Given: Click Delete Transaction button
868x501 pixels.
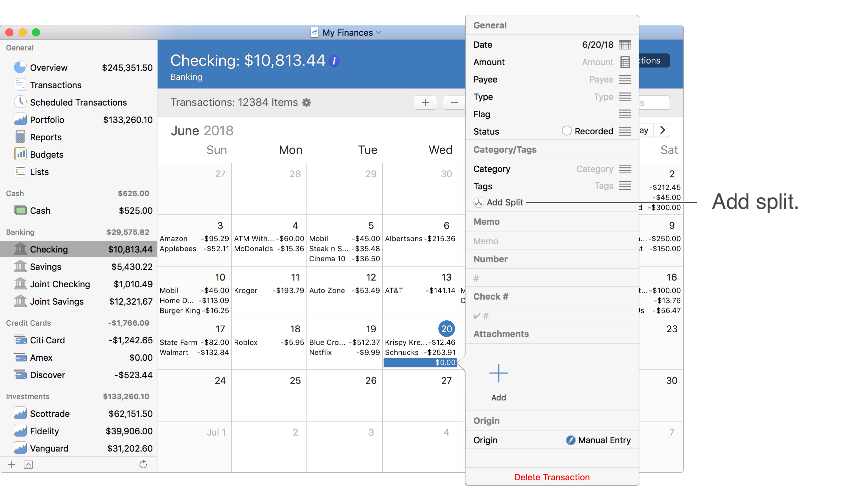Looking at the screenshot, I should 552,477.
